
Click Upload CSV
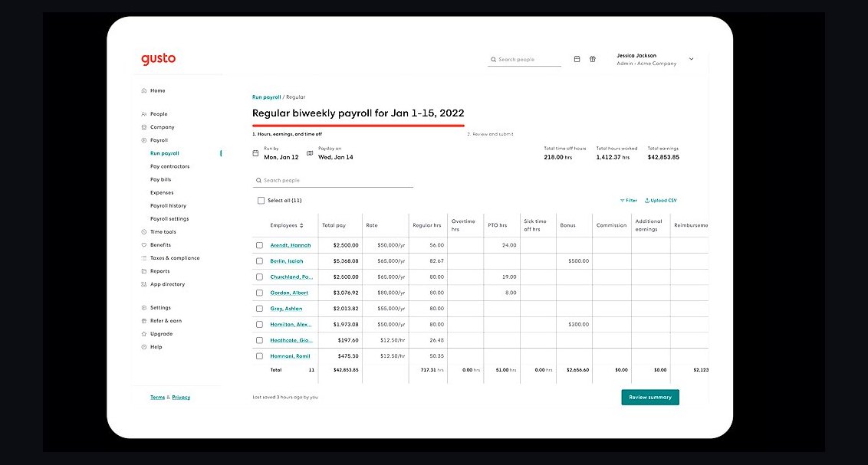click(660, 201)
